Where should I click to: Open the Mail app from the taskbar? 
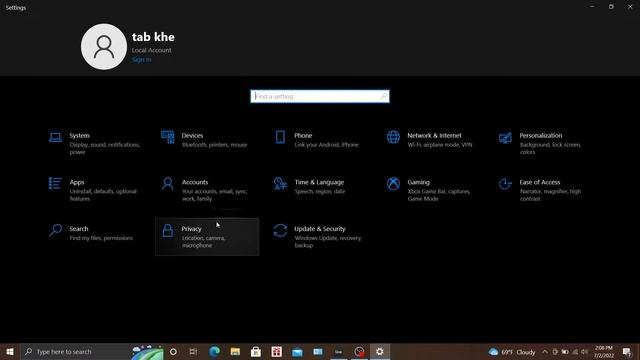[x=297, y=351]
